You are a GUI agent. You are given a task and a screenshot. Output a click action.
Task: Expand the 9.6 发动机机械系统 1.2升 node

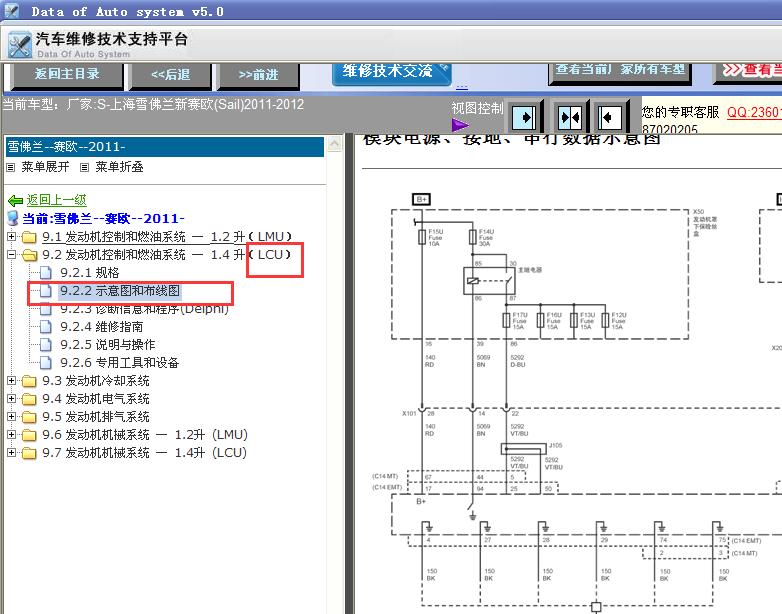click(x=11, y=434)
